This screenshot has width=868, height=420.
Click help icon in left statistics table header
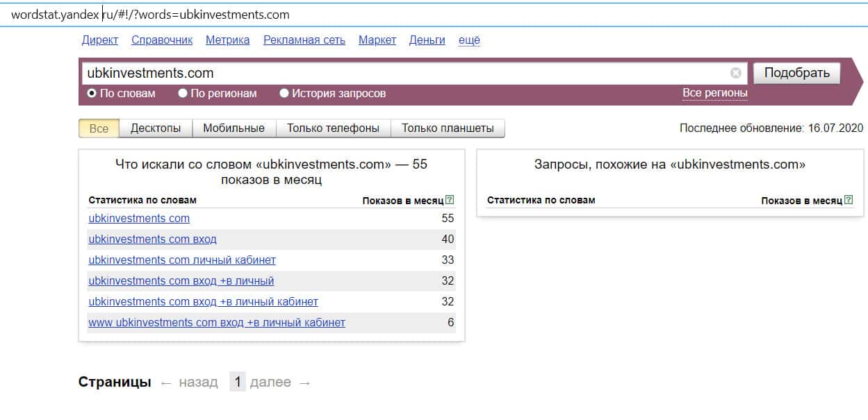tap(450, 200)
